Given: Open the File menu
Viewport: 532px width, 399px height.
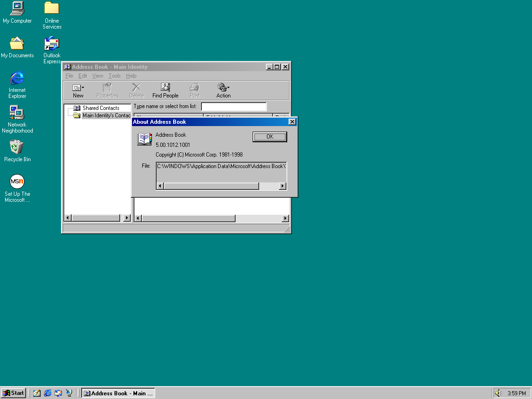Looking at the screenshot, I should point(69,76).
